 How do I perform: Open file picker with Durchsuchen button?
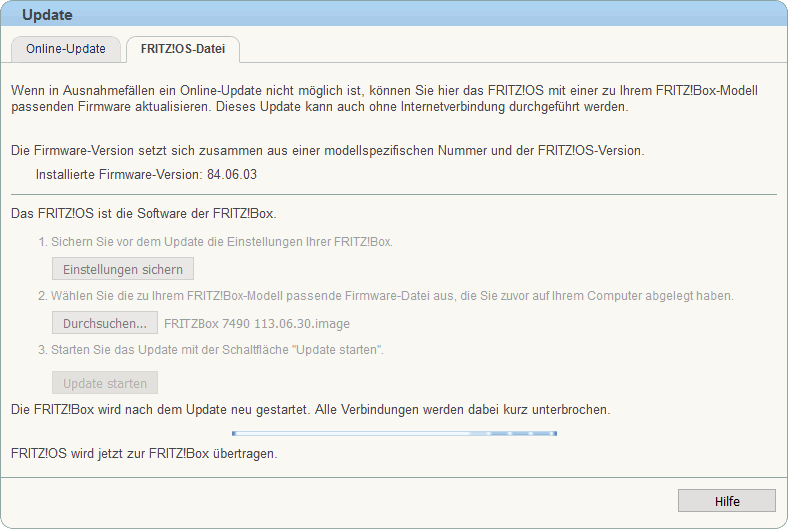(x=105, y=323)
